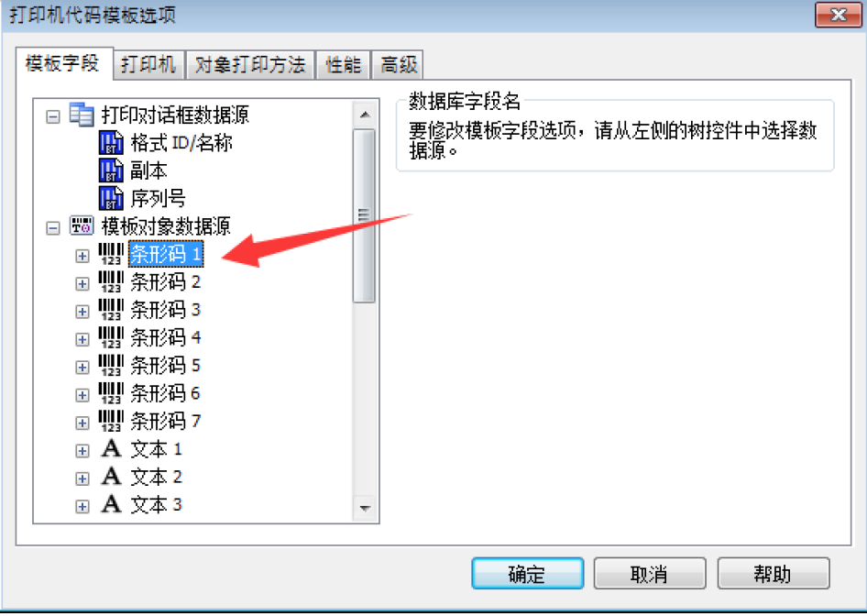Click the barcode icon beside 条形码 6

111,393
